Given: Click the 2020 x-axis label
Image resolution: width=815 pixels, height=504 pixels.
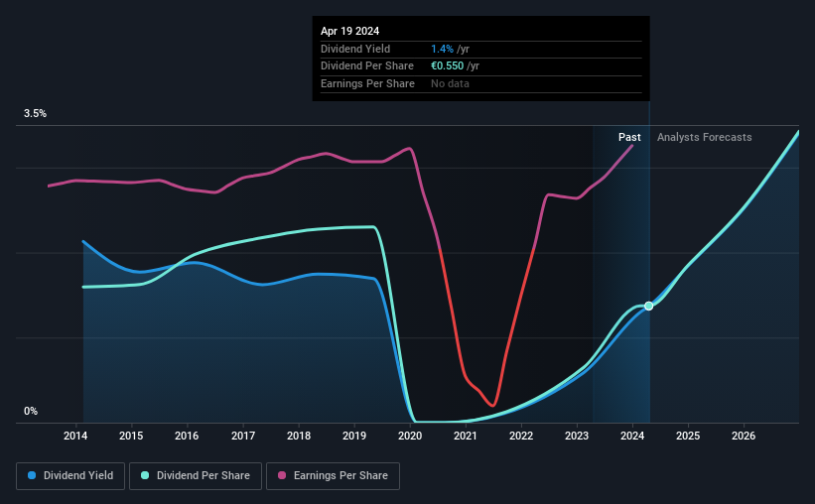Looking at the screenshot, I should 410,436.
